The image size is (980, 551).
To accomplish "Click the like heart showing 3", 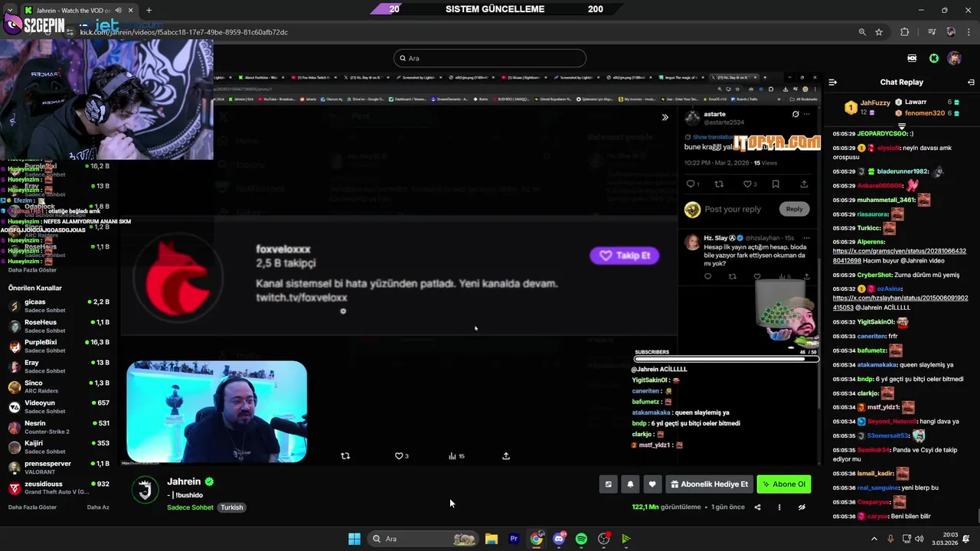I will coord(401,456).
